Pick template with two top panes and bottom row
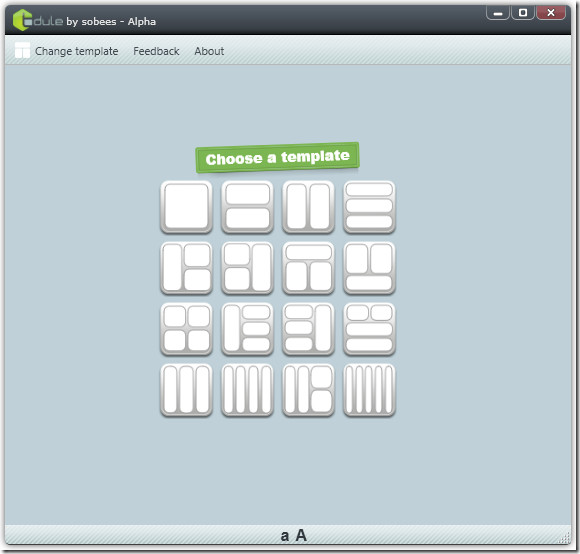The width and height of the screenshot is (580, 554). 369,267
